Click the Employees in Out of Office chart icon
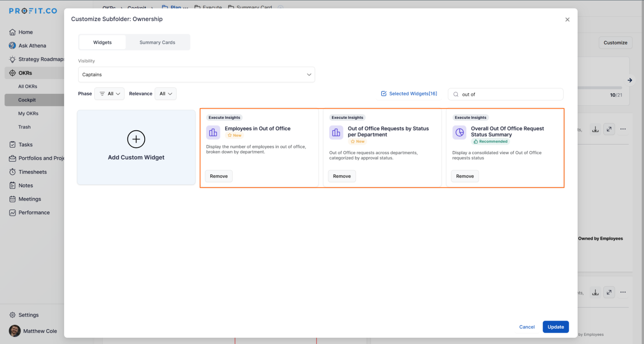644x344 pixels. 213,132
